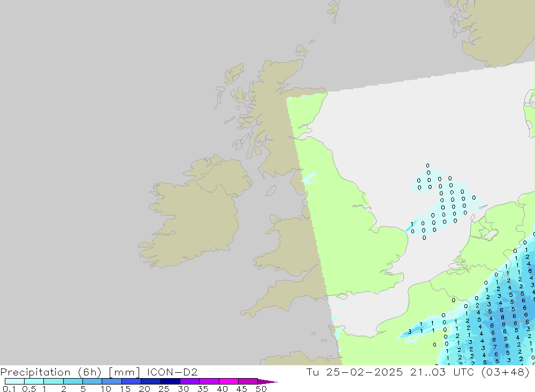The height and width of the screenshot is (392, 535).
Task: Click the legend label '25'
Action: tap(164, 389)
